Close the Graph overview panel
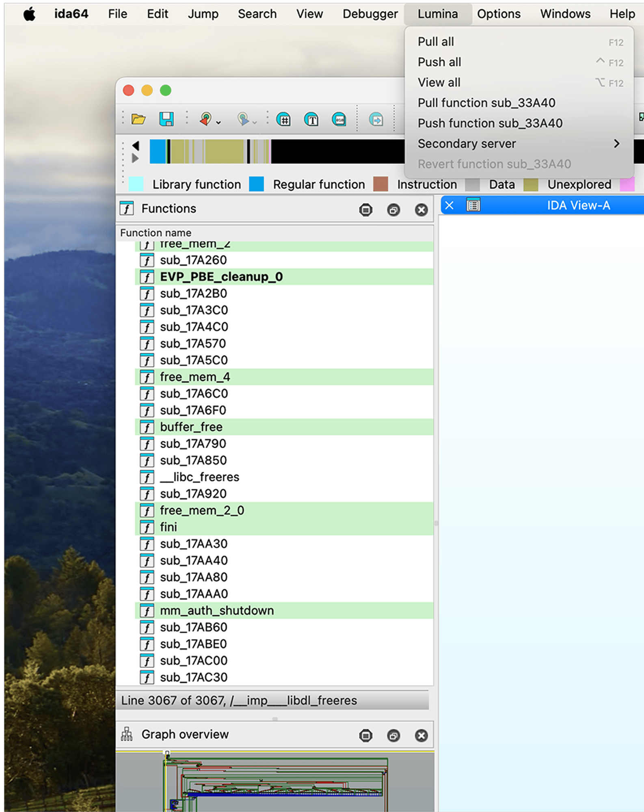 pyautogui.click(x=421, y=736)
